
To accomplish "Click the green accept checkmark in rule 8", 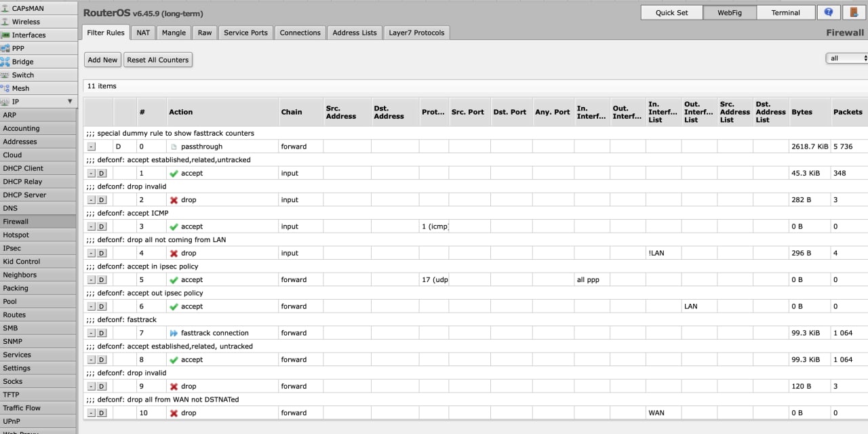I will (x=174, y=360).
